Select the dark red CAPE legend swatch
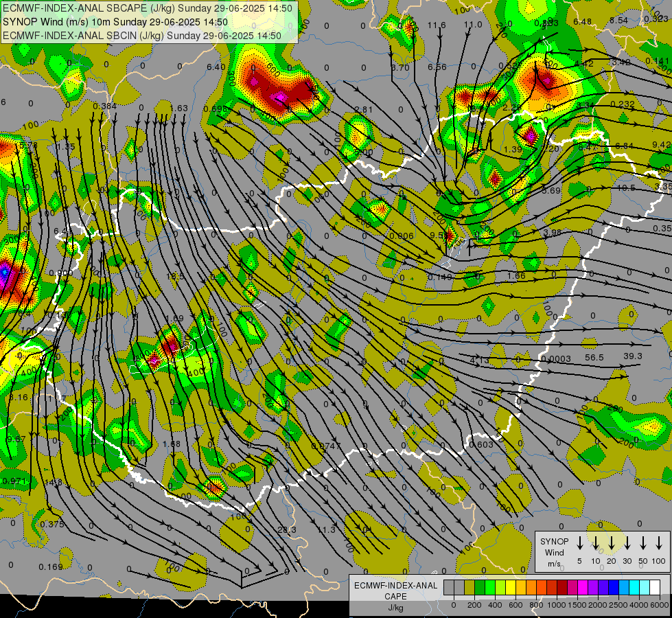 562,588
